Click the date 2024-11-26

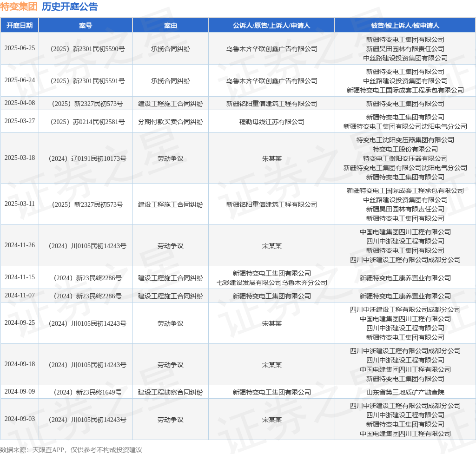click(x=20, y=245)
